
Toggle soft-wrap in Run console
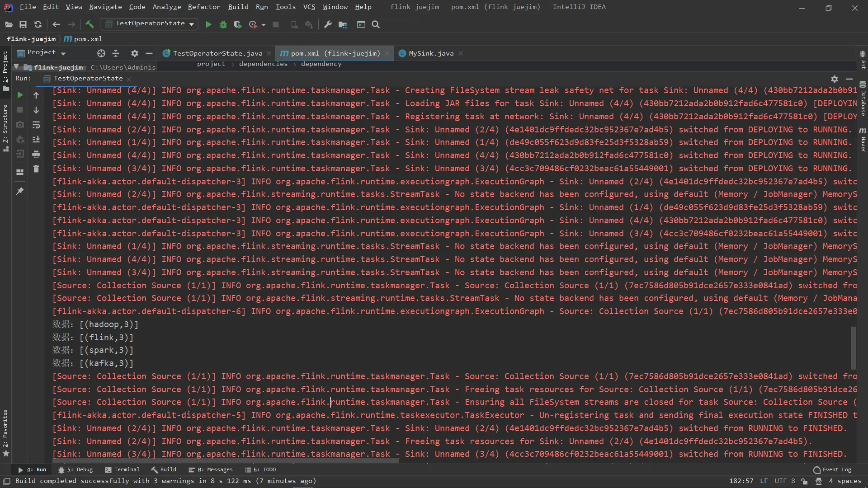(x=36, y=125)
